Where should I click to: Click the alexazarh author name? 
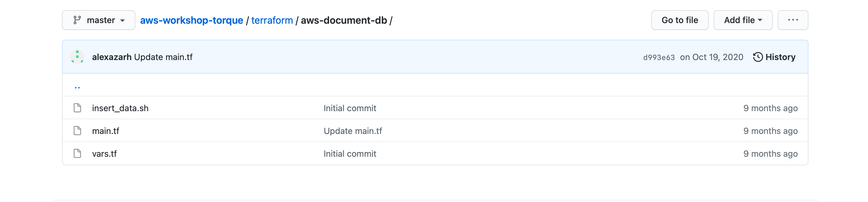point(111,57)
